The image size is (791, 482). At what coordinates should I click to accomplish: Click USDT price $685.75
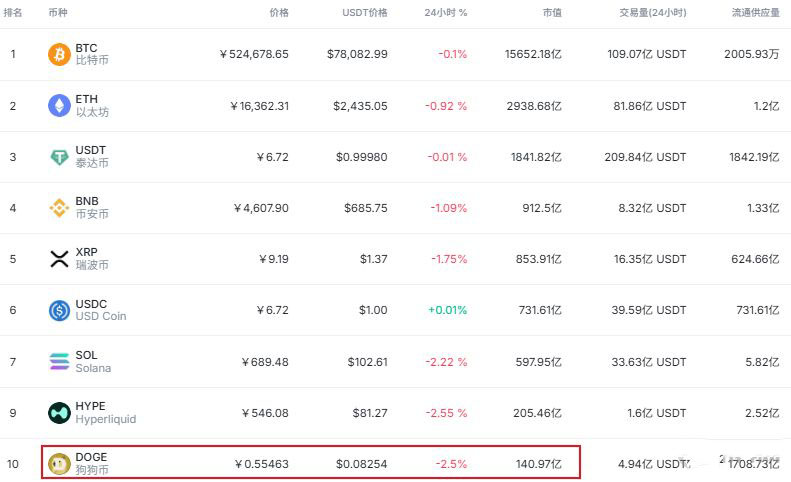pyautogui.click(x=366, y=208)
